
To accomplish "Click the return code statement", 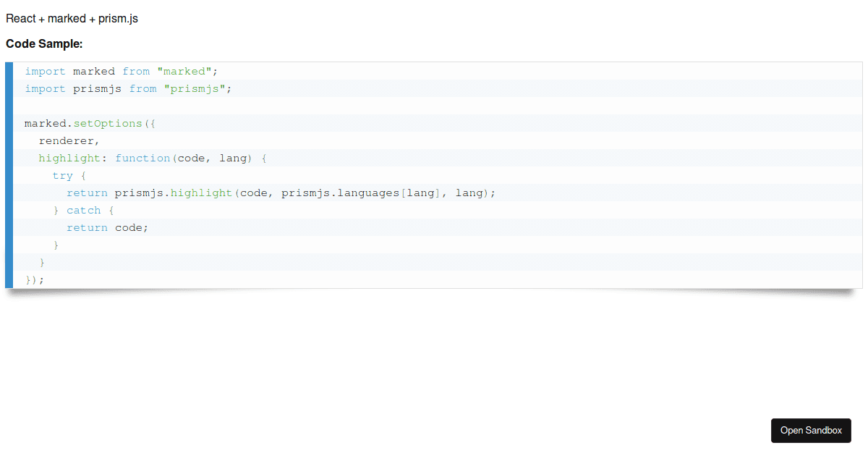I will click(x=107, y=227).
